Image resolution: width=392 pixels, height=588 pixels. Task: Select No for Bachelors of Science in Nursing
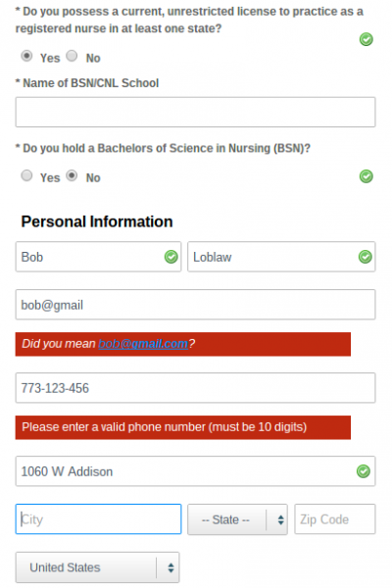click(72, 175)
